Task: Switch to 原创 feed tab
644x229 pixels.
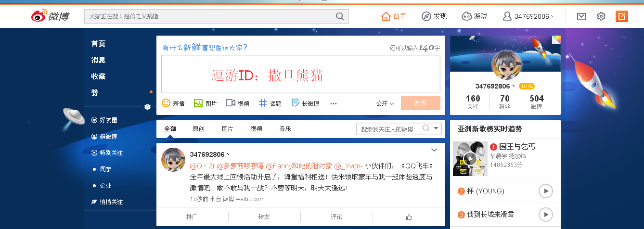Action: [x=198, y=129]
